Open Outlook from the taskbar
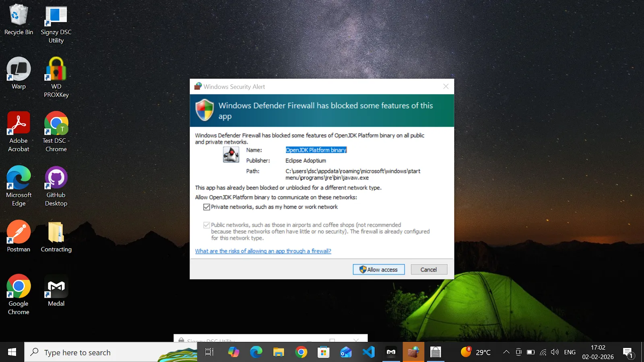The width and height of the screenshot is (644, 362). (346, 352)
